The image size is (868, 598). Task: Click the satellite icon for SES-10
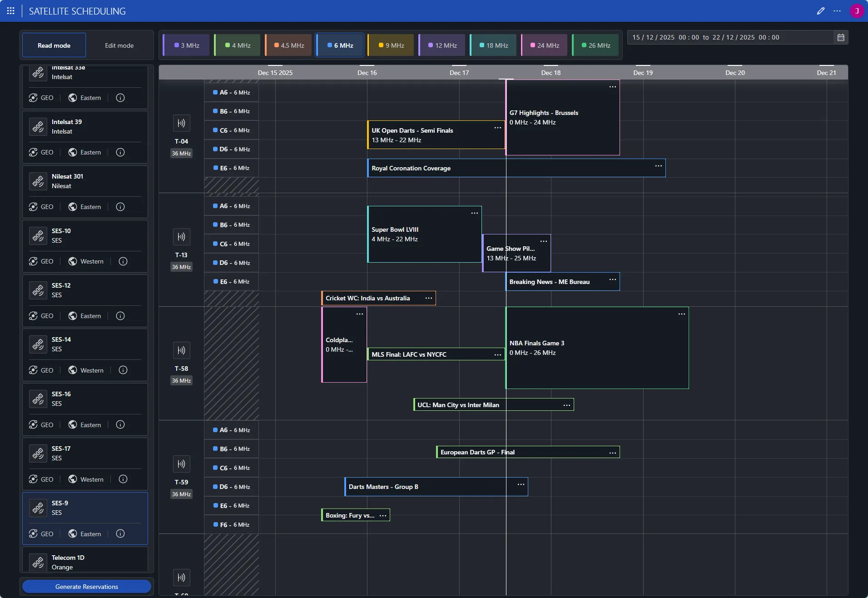38,236
